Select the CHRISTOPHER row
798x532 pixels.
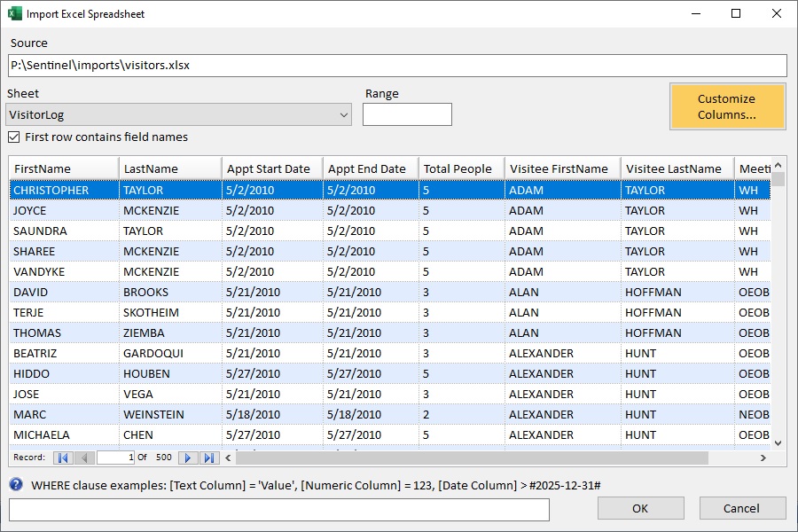coord(390,191)
